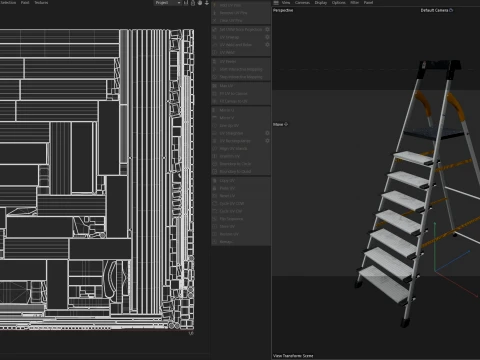Open the viewport Cameras menu
Image resolution: width=480 pixels, height=360 pixels.
point(302,3)
